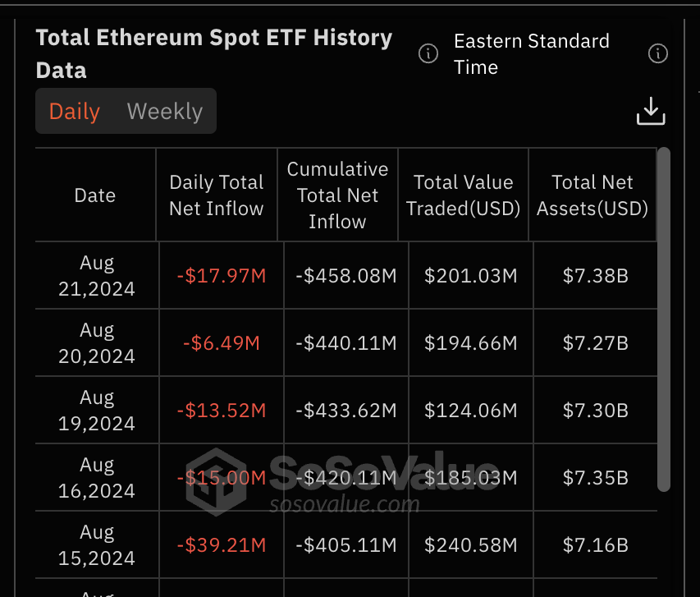Click the Total Net Assets(USD) header

pyautogui.click(x=592, y=195)
